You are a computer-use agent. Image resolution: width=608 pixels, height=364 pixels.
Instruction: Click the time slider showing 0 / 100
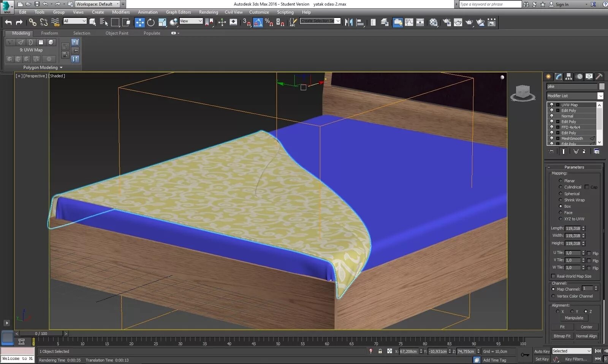point(41,334)
